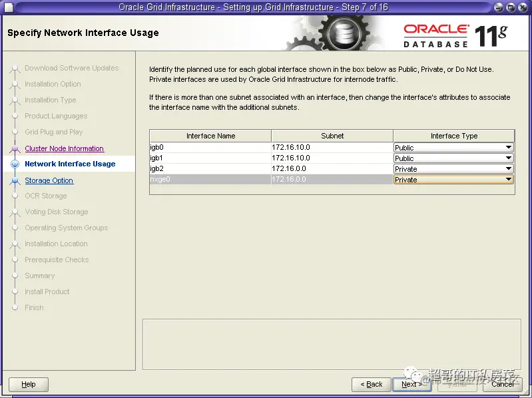532x398 pixels.
Task: Select the nxge0 interface name cell
Action: (210, 179)
